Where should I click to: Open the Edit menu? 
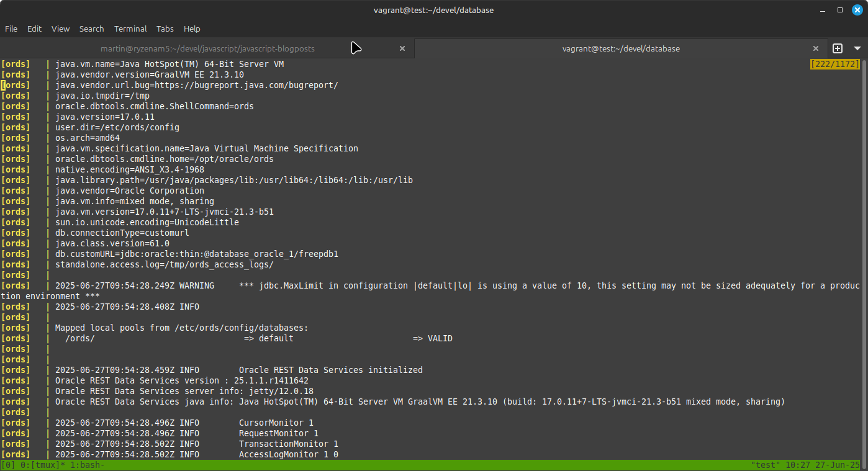(x=34, y=29)
